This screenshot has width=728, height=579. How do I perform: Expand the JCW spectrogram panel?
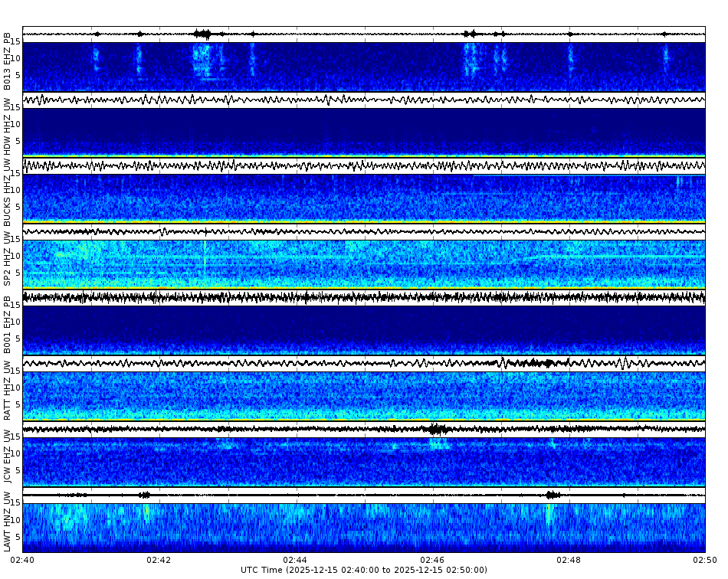pyautogui.click(x=364, y=462)
